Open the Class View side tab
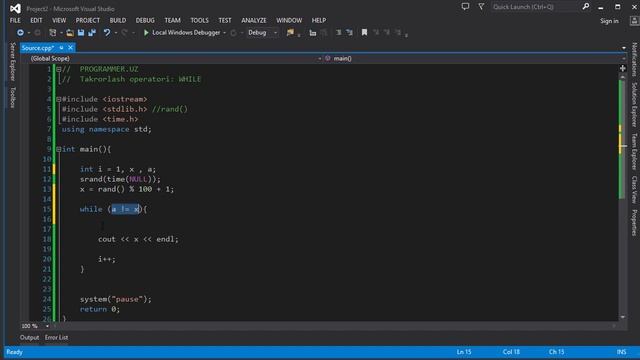Viewport: 640px width, 360px height. (634, 189)
